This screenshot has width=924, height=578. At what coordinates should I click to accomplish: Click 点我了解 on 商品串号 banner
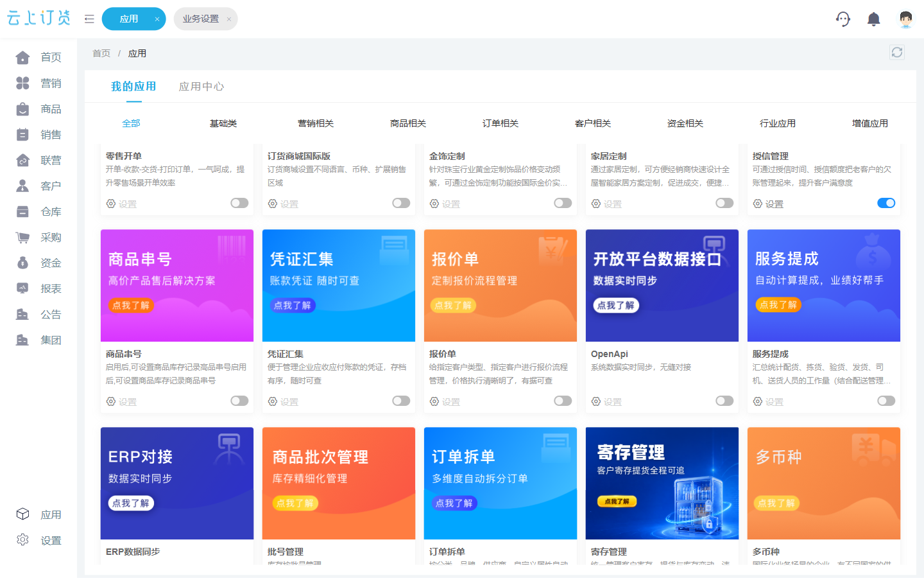point(131,306)
